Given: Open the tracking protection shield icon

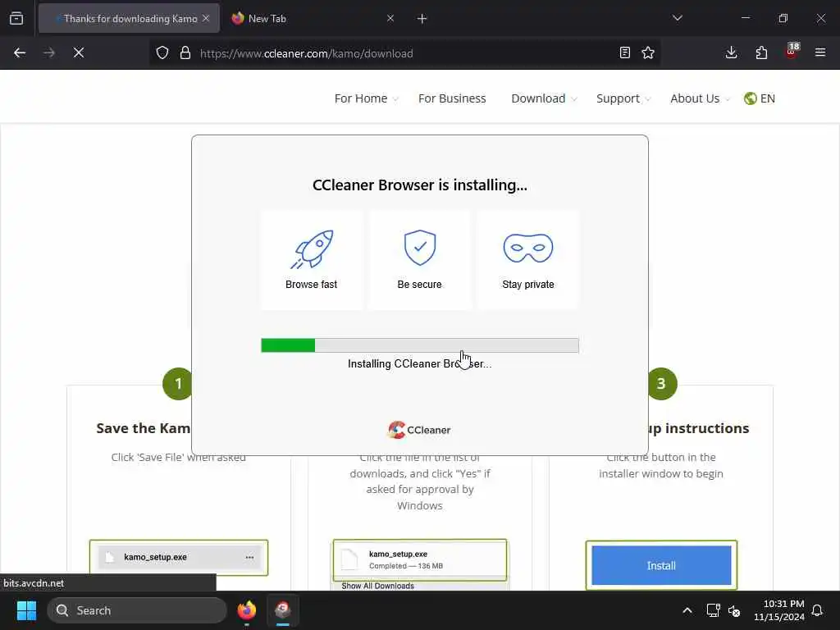Looking at the screenshot, I should coord(162,52).
